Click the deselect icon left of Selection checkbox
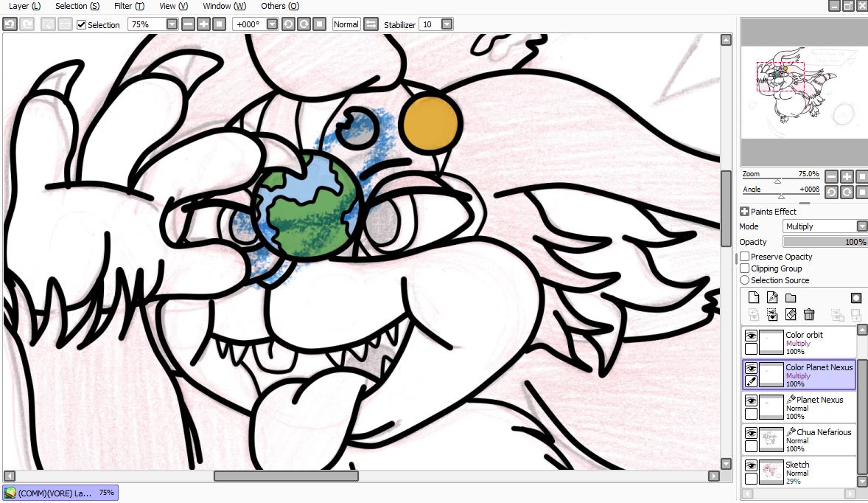Screen dimensions: 868x503 point(48,24)
